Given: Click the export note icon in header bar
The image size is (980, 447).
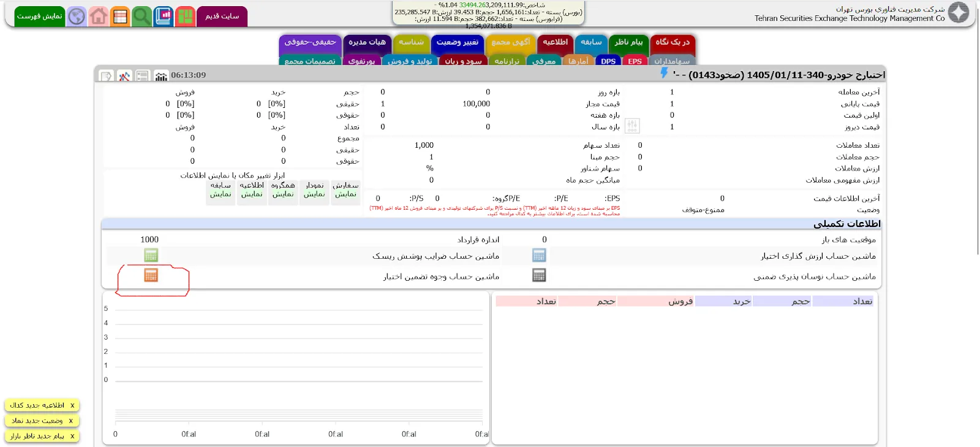Looking at the screenshot, I should click(106, 76).
